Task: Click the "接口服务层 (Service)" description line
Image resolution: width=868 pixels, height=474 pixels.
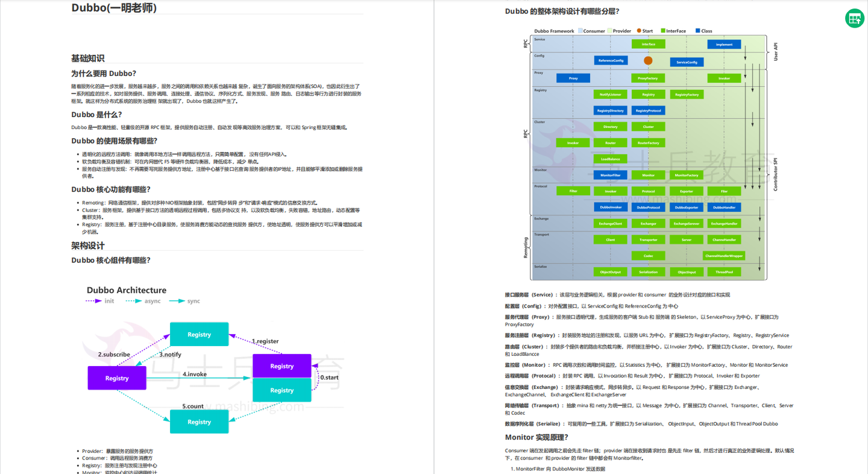Action: pyautogui.click(x=617, y=295)
